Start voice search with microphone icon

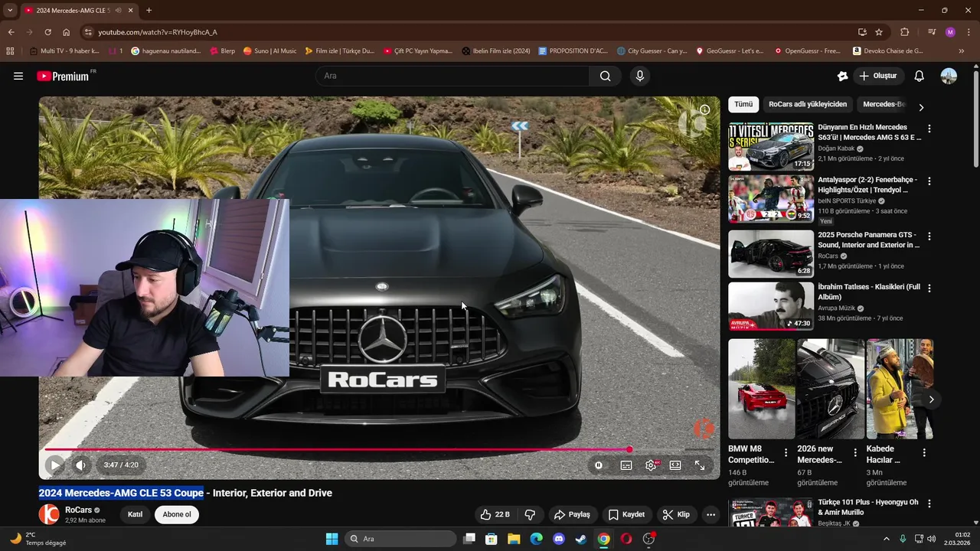click(640, 76)
